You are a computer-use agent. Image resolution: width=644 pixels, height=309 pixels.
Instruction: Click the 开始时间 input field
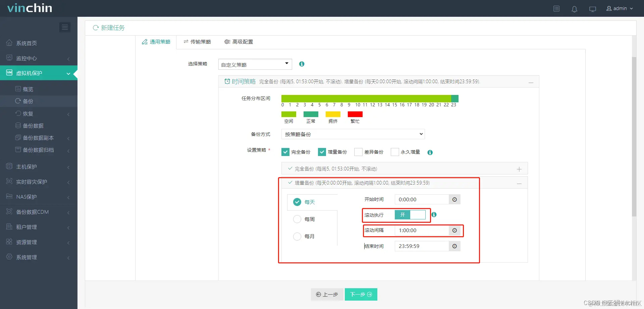[x=422, y=199]
